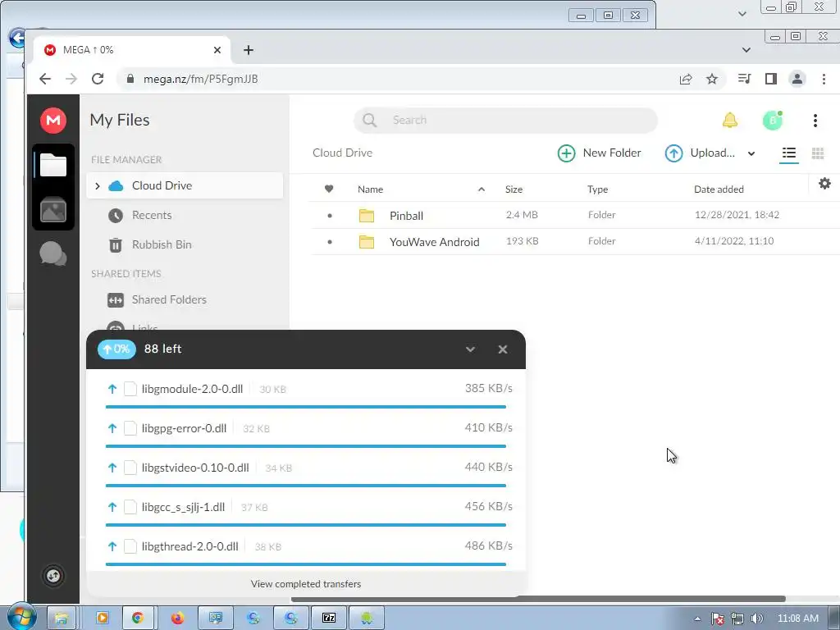Go back in Chrome

pyautogui.click(x=45, y=79)
